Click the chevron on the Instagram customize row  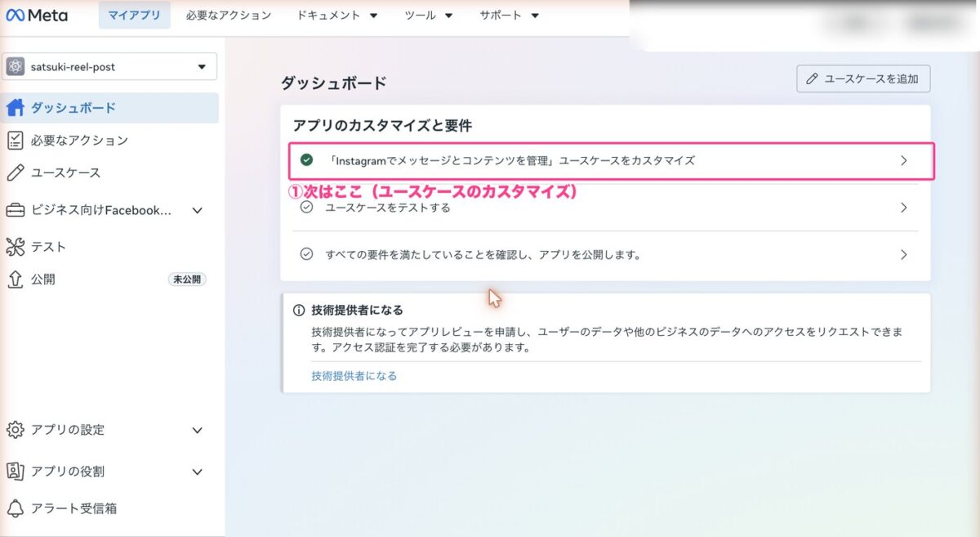pos(904,160)
